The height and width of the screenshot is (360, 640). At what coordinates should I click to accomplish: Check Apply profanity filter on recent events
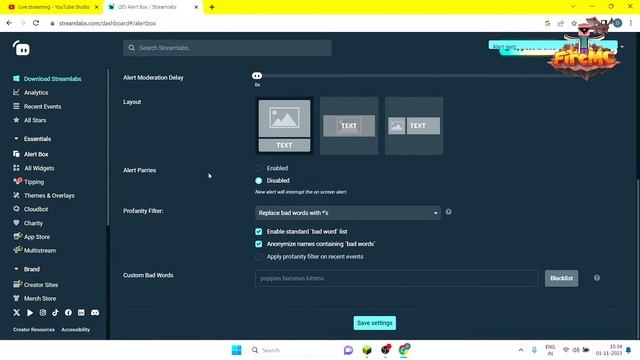tap(259, 257)
